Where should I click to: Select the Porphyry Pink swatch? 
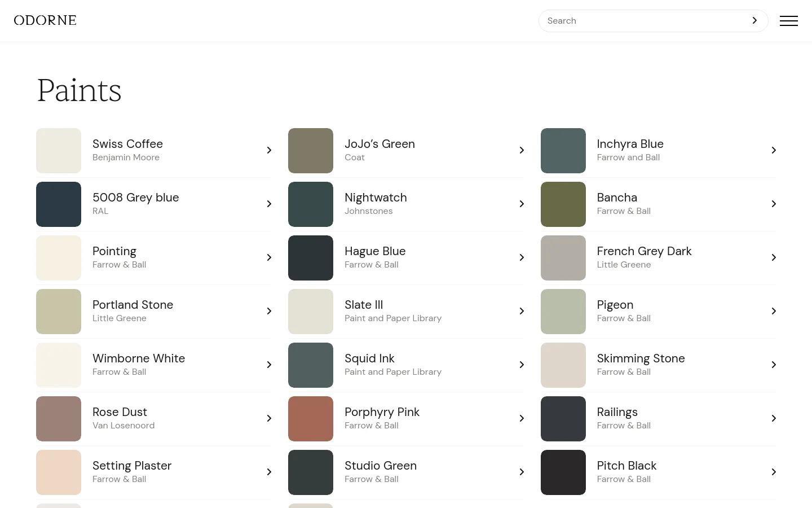311,419
